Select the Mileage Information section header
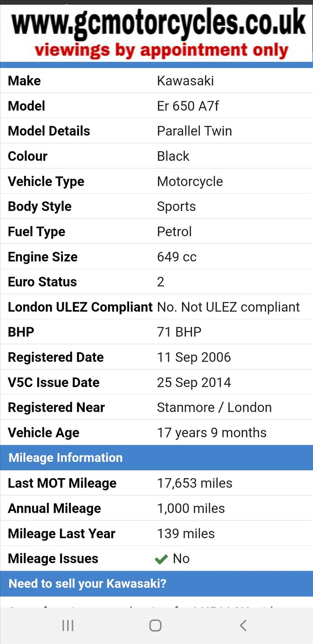Viewport: 313px width, 644px height. 156,458
